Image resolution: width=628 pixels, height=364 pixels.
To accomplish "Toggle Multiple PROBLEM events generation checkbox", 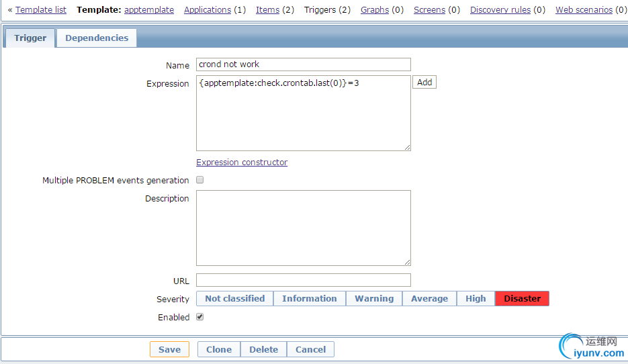I will point(199,180).
